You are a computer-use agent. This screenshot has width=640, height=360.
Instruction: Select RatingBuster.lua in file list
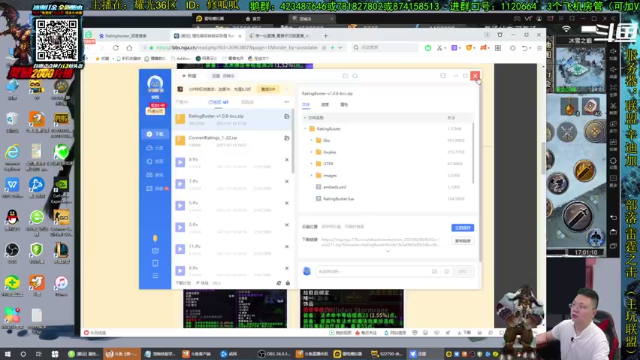(x=338, y=199)
